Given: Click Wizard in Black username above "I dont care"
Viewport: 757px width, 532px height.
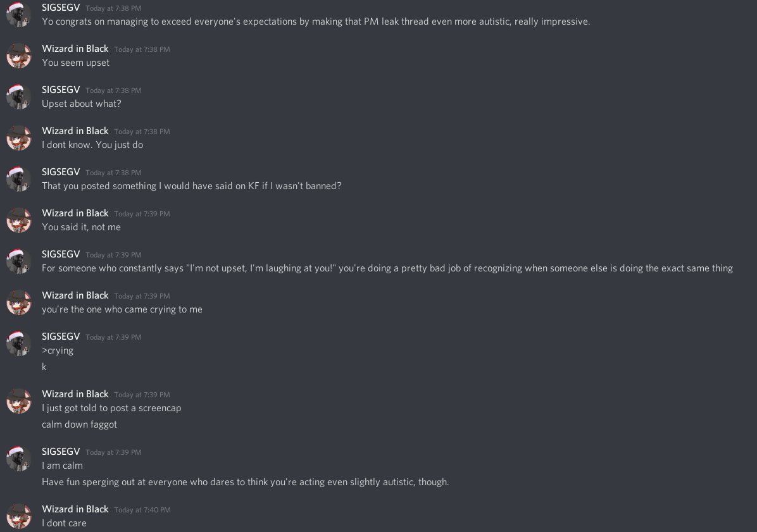Looking at the screenshot, I should click(75, 509).
